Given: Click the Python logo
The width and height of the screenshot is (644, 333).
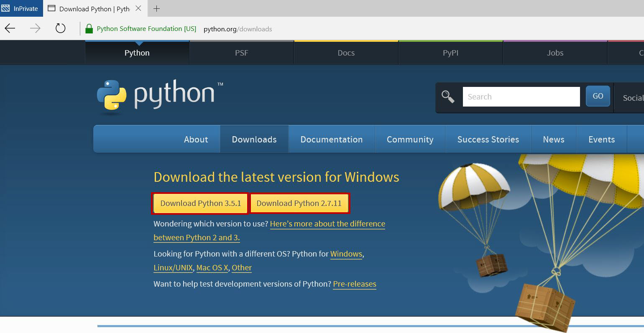Looking at the screenshot, I should coord(160,97).
